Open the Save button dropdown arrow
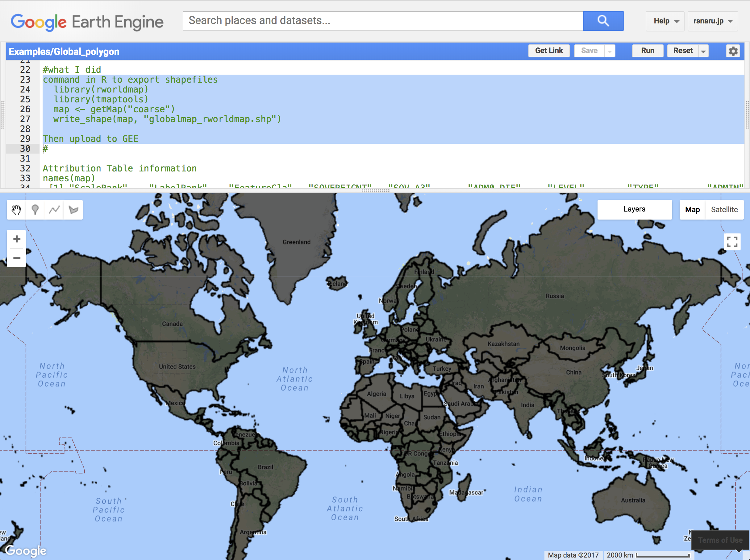This screenshot has height=560, width=750. point(610,51)
